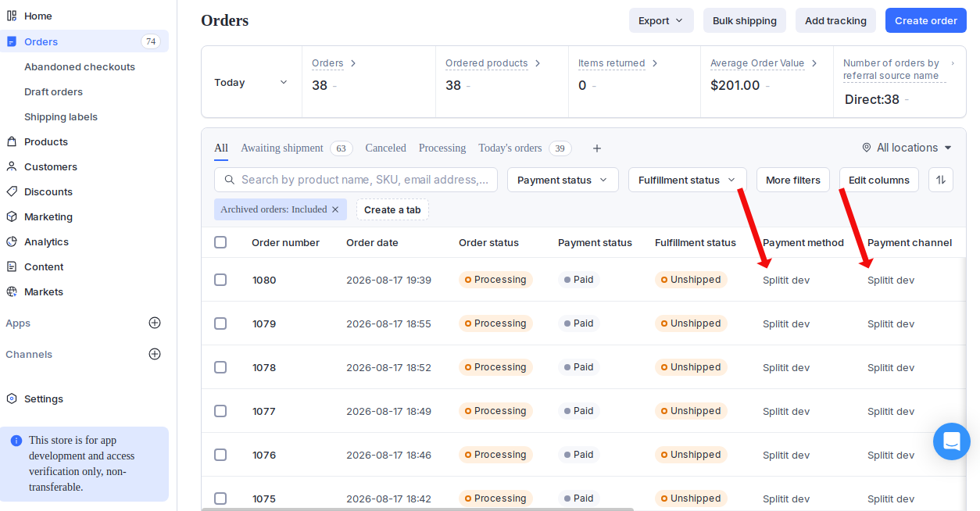Click the Orders sidebar icon
This screenshot has width=980, height=511.
(12, 41)
